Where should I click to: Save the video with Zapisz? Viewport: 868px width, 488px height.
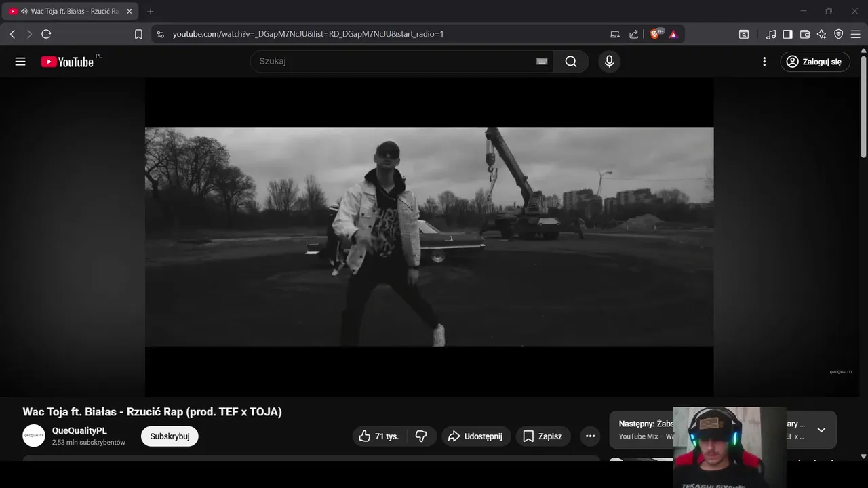543,436
